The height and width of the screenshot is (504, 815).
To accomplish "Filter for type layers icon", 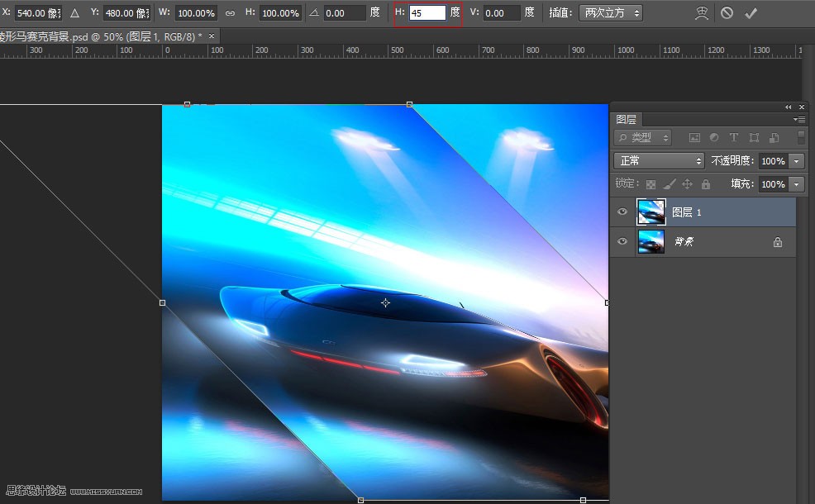I will coord(734,137).
